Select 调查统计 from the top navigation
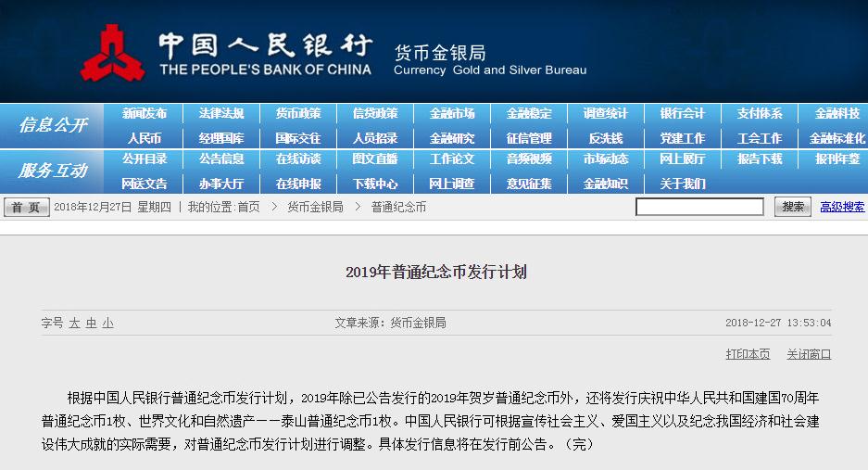The image size is (868, 470). point(606,114)
